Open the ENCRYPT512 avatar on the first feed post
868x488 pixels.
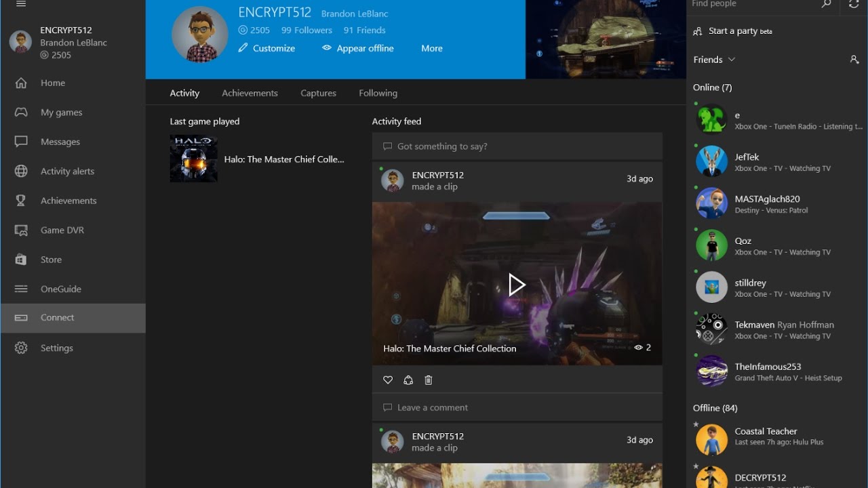392,180
